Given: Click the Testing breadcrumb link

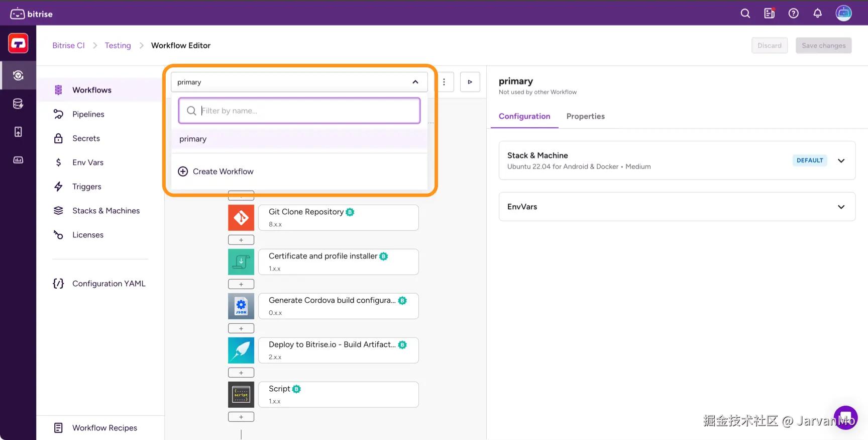Looking at the screenshot, I should (118, 45).
